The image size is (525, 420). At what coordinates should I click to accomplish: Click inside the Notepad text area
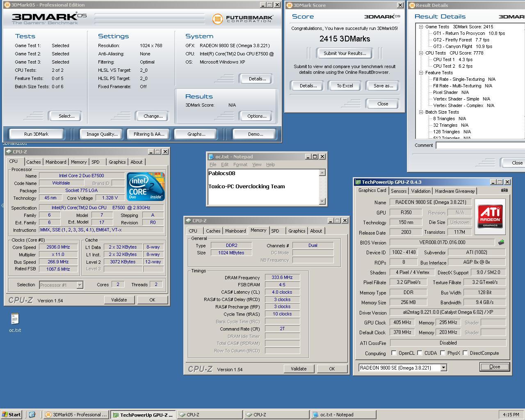click(x=264, y=187)
